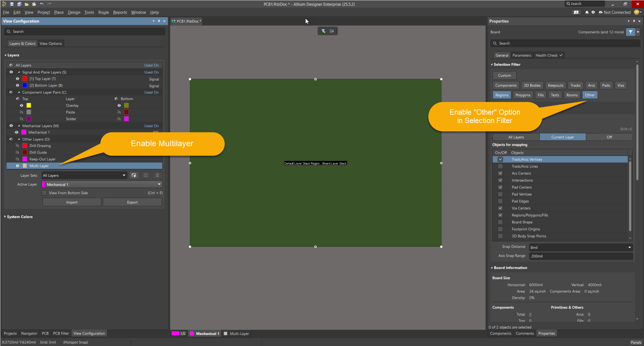Click the Open project icon

34,4
